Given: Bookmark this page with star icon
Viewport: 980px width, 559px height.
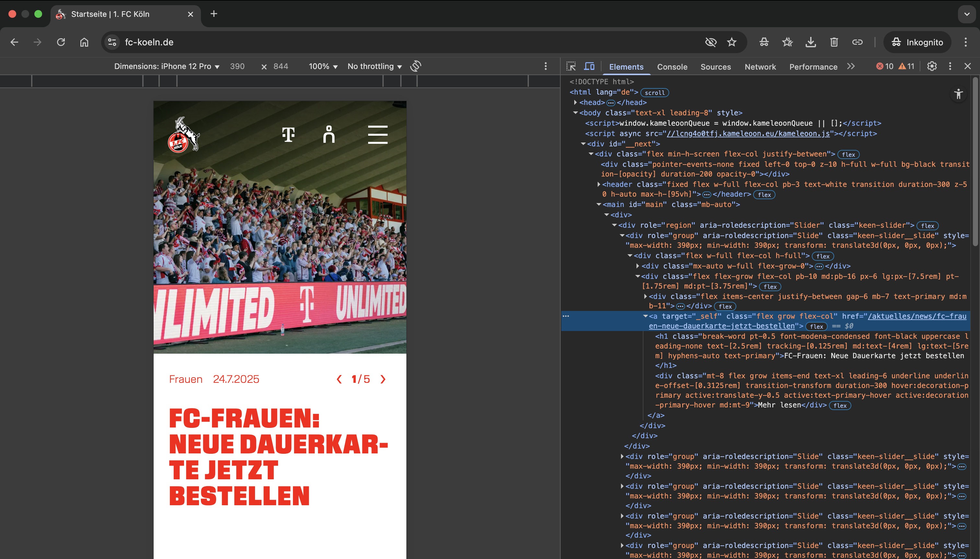Looking at the screenshot, I should pos(731,42).
